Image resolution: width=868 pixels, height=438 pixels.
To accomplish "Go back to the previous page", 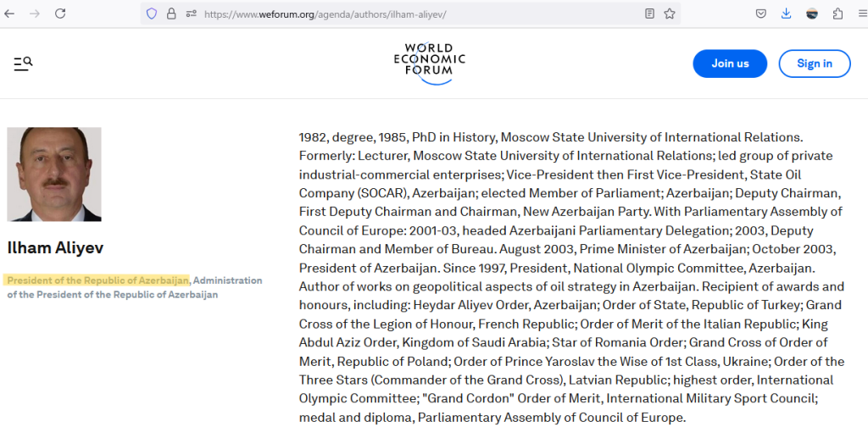I will [x=10, y=14].
